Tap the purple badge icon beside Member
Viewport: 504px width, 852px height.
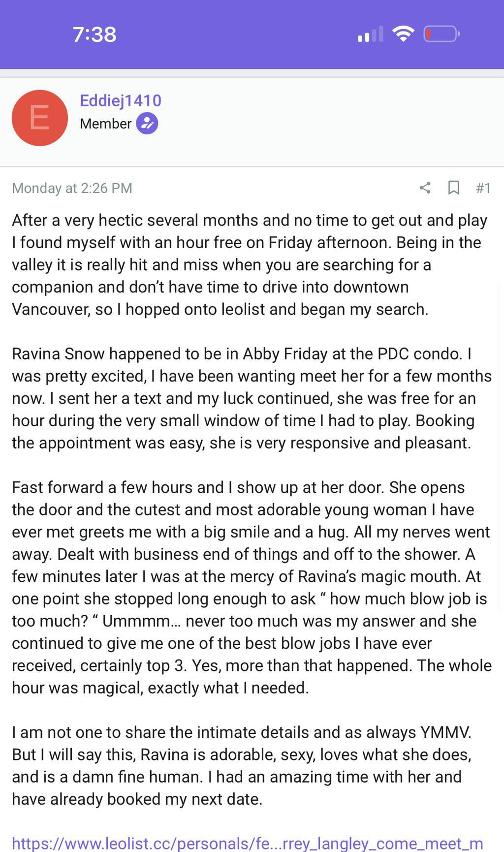click(147, 124)
